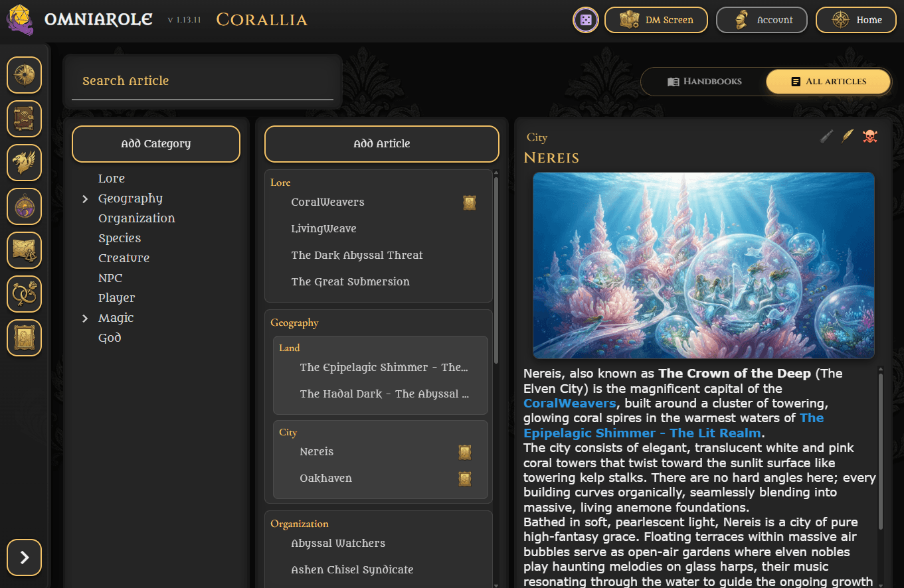Screen dimensions: 904x588
Task: Open the DM Screen
Action: (x=656, y=20)
